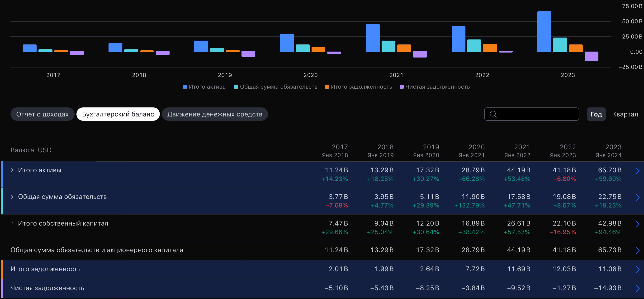
Task: Click right arrow on Итого собственный капитал row
Action: [638, 224]
